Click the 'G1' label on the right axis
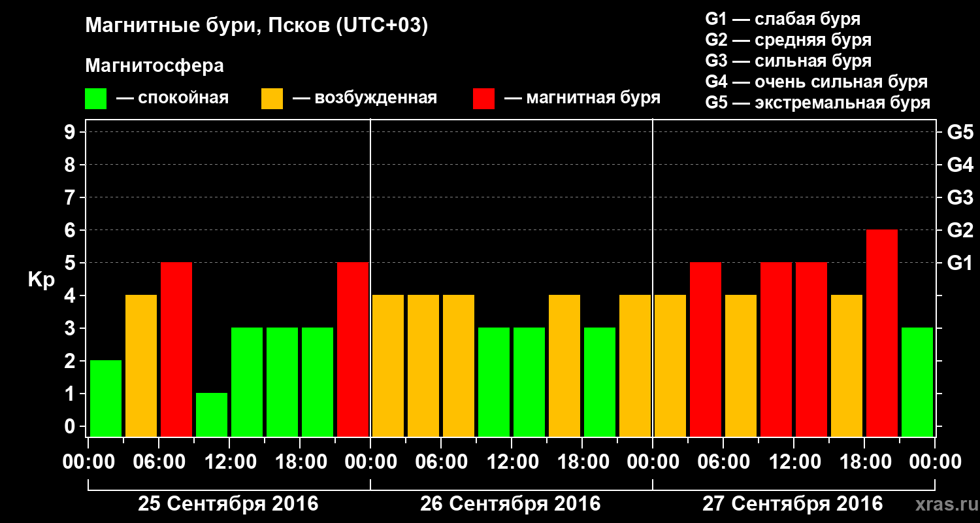980x523 pixels. click(960, 263)
